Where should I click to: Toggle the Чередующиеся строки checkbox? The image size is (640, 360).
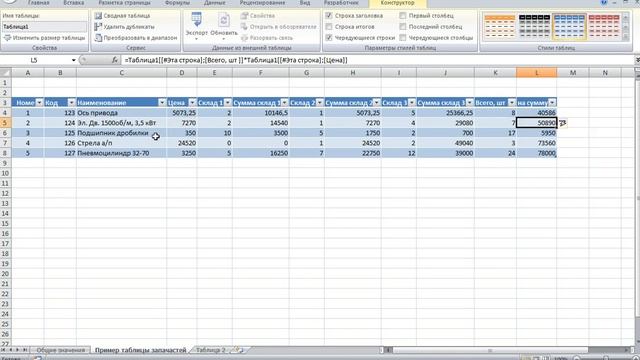(x=329, y=38)
